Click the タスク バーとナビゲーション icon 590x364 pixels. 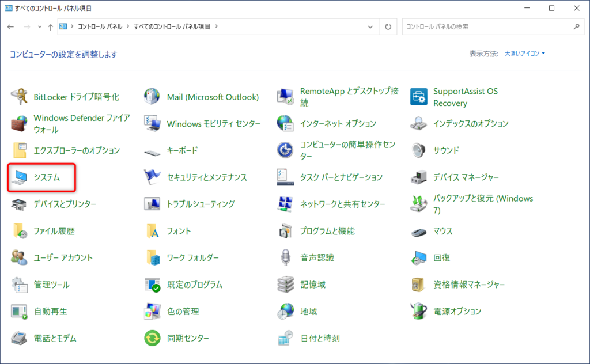tap(285, 177)
